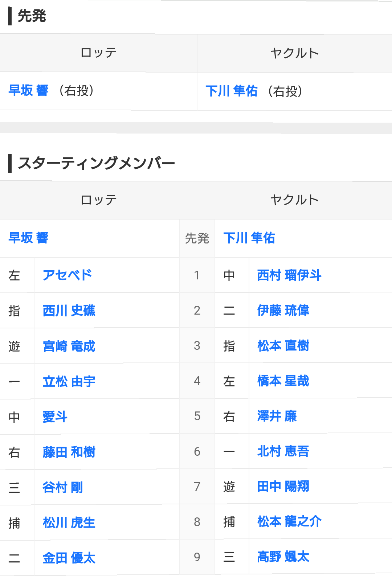Click position 左 beside アセベド

(x=14, y=275)
